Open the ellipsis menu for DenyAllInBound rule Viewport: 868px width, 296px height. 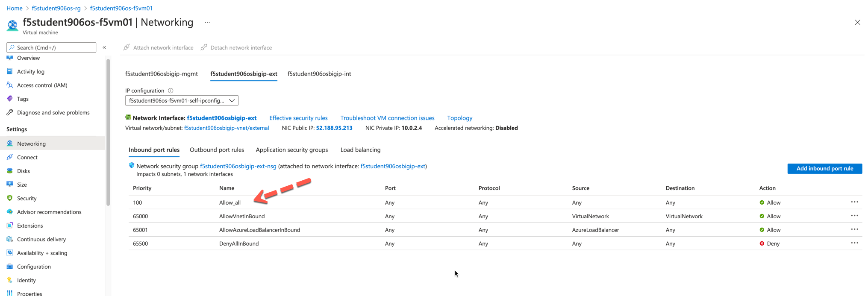point(854,243)
